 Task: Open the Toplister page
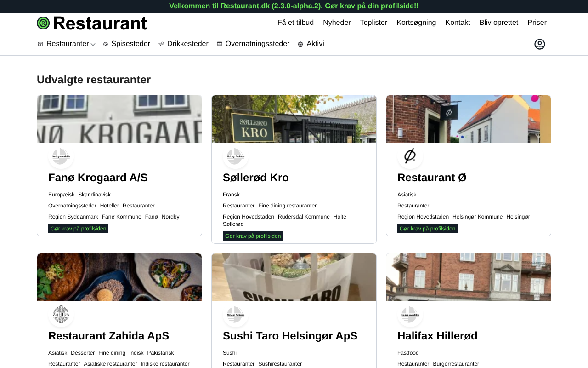373,23
